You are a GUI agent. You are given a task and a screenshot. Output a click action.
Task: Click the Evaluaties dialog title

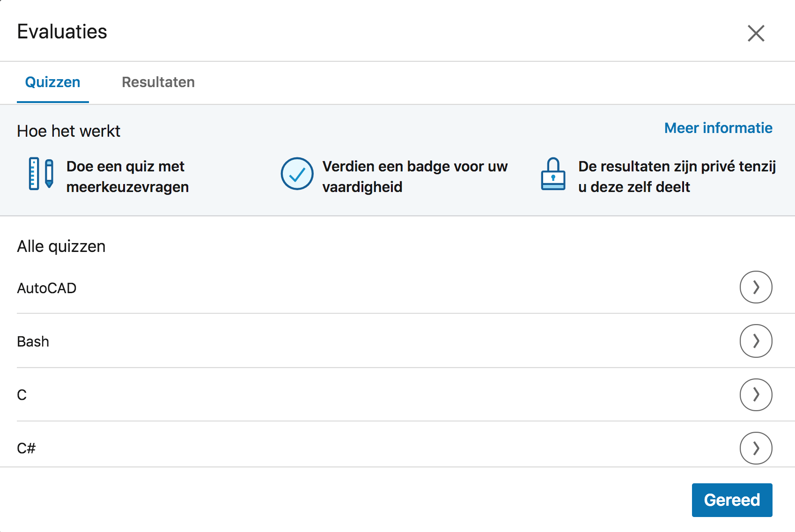pyautogui.click(x=62, y=32)
